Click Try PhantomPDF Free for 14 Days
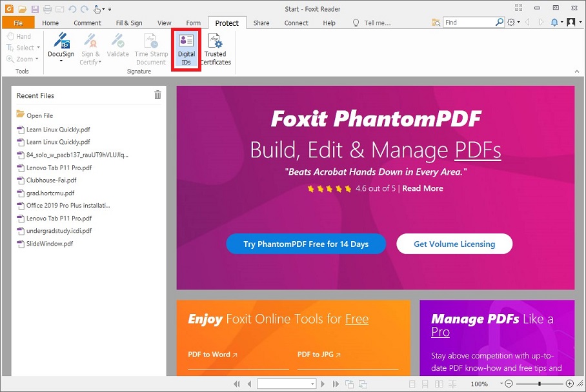 tap(306, 244)
